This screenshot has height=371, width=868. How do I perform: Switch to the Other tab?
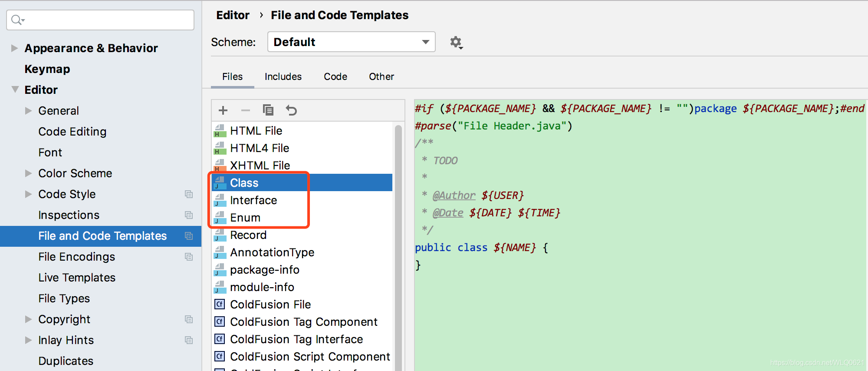tap(381, 76)
